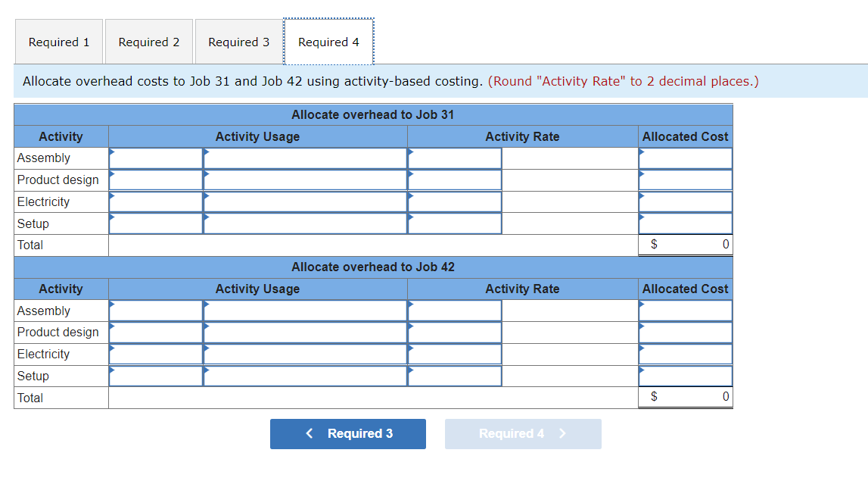Open the Setup activity rate dropdown for Job 42
This screenshot has height=481, width=868.
pyautogui.click(x=454, y=376)
